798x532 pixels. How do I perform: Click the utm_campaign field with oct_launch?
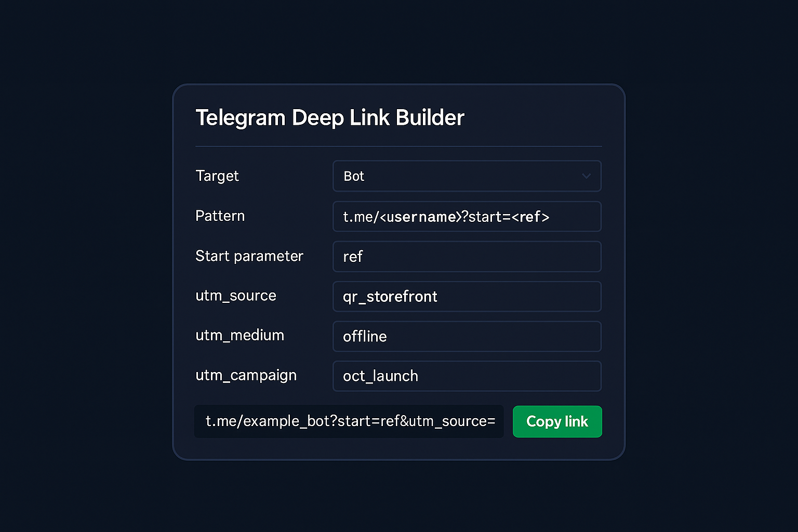tap(466, 376)
